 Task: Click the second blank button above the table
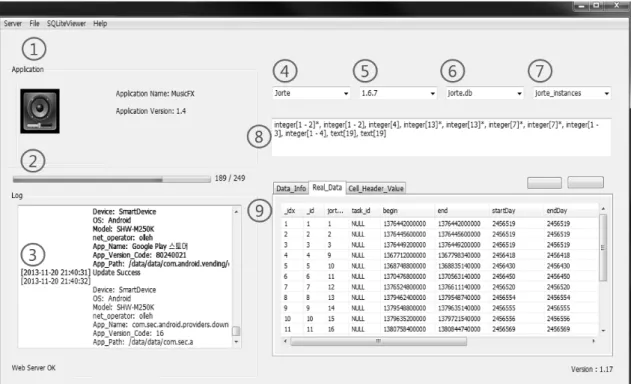585,182
